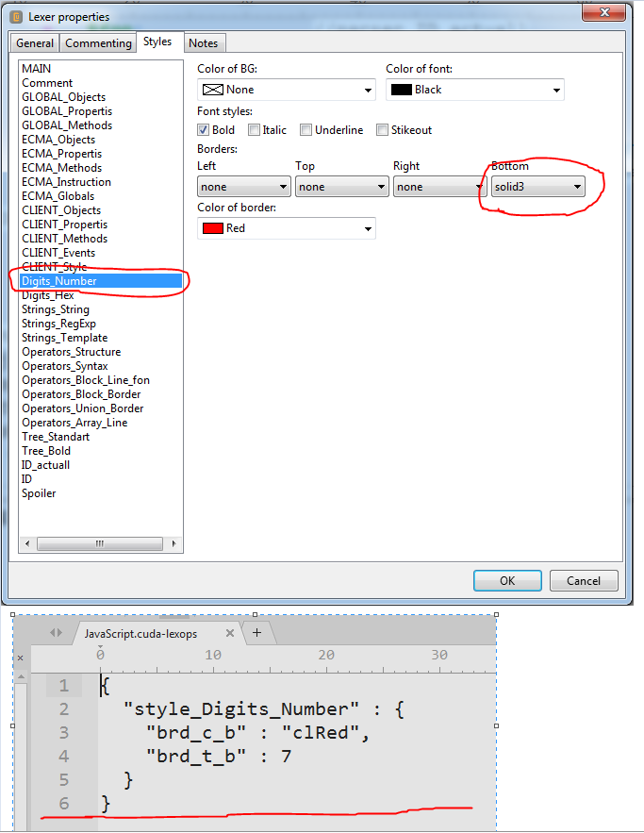
Task: Enable the Stikeout checkbox
Action: (382, 130)
